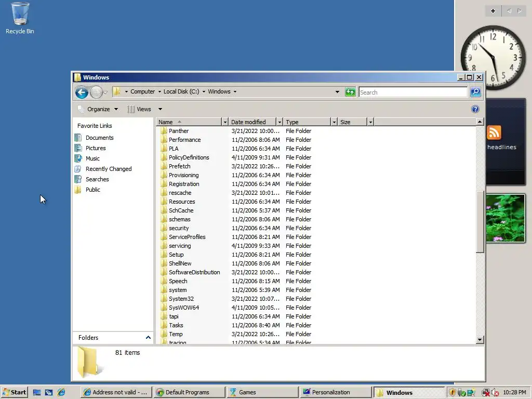The image size is (532, 399).
Task: Open address bar previous locations dropdown
Action: pos(337,91)
